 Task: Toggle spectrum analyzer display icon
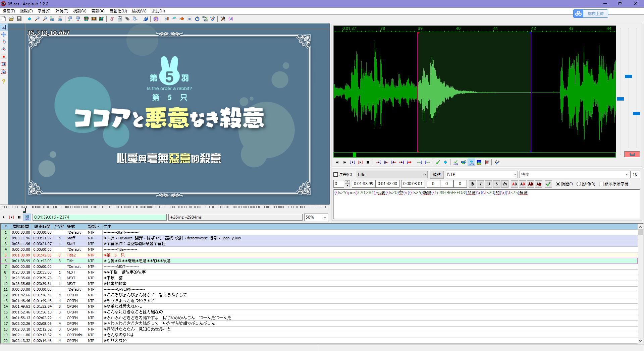(x=479, y=162)
